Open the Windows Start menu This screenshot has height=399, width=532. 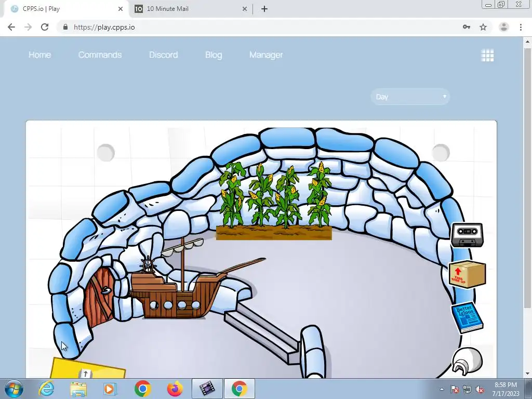click(x=14, y=389)
